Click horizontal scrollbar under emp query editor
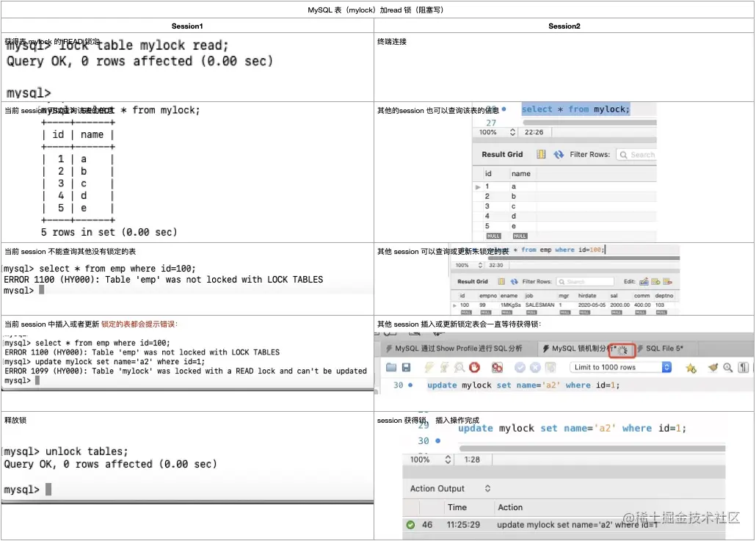The width and height of the screenshot is (756, 541). click(584, 258)
